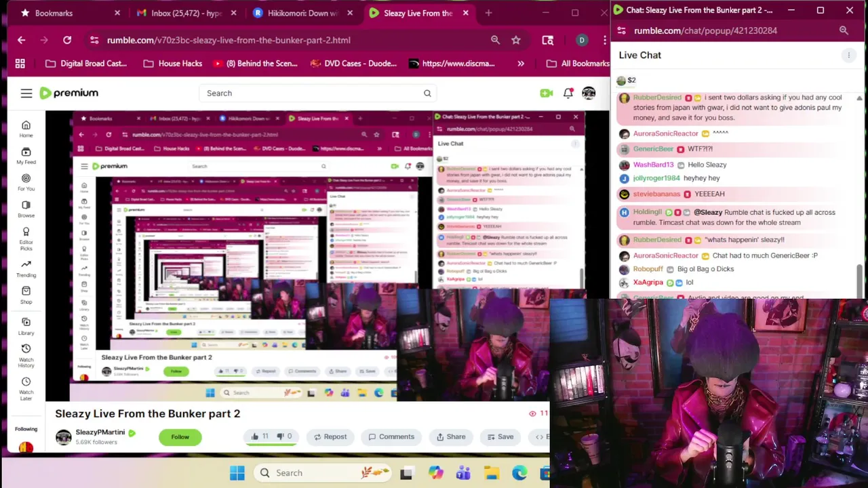Screen dimensions: 868x488
Task: Reload the page
Action: (x=67, y=40)
